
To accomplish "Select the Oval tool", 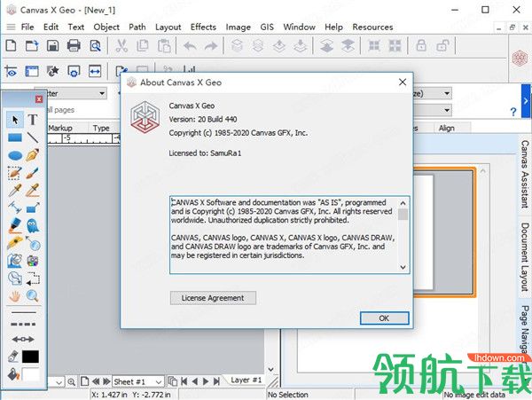I will [15, 155].
